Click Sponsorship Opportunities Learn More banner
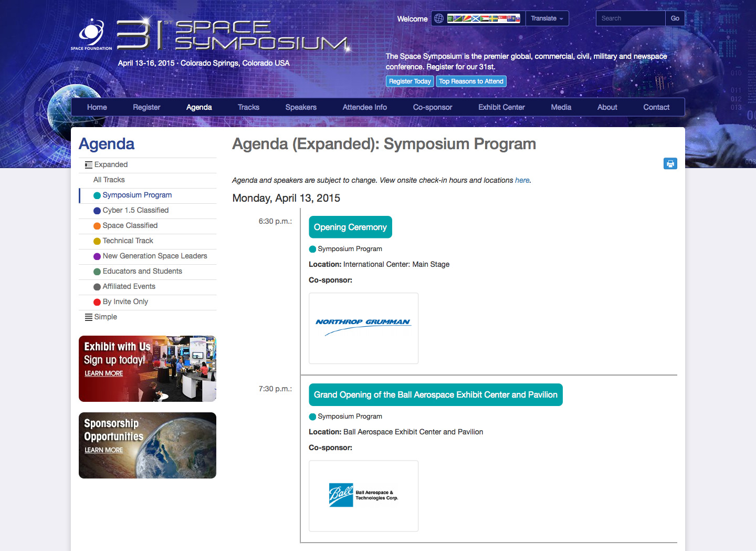Screen dimensions: 756x551 (x=148, y=445)
